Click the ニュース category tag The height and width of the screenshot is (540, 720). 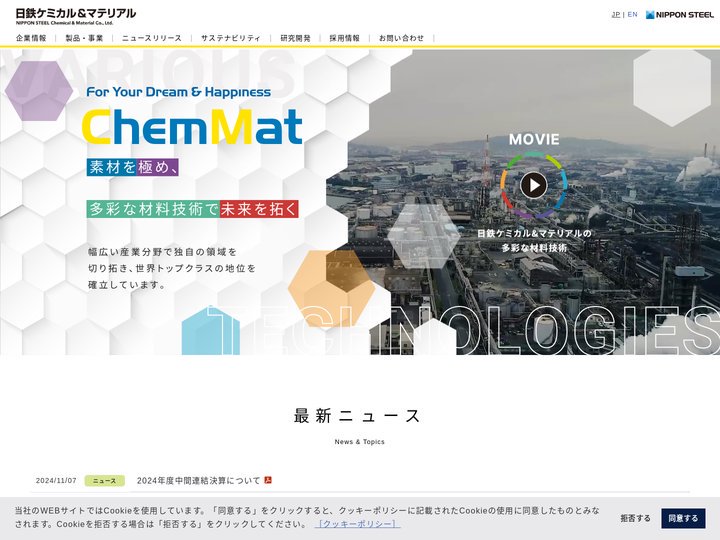point(105,481)
